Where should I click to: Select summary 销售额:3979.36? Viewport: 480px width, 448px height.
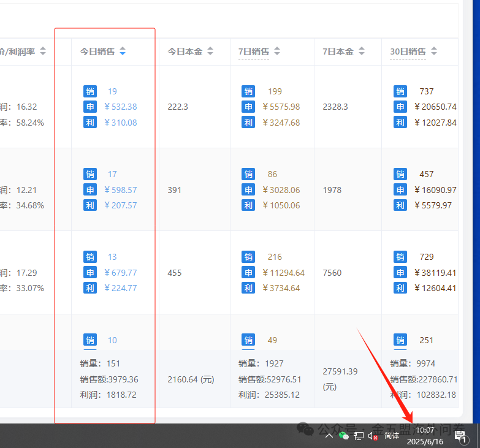109,379
